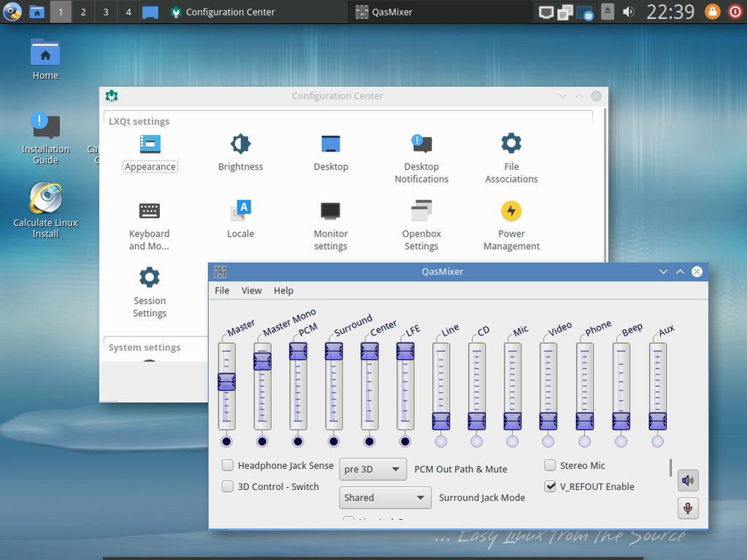
Task: Select Configuration Center taskbar button
Action: pos(257,12)
